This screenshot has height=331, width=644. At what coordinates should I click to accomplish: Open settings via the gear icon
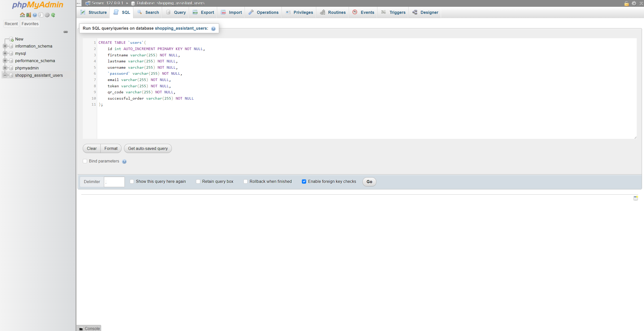47,15
